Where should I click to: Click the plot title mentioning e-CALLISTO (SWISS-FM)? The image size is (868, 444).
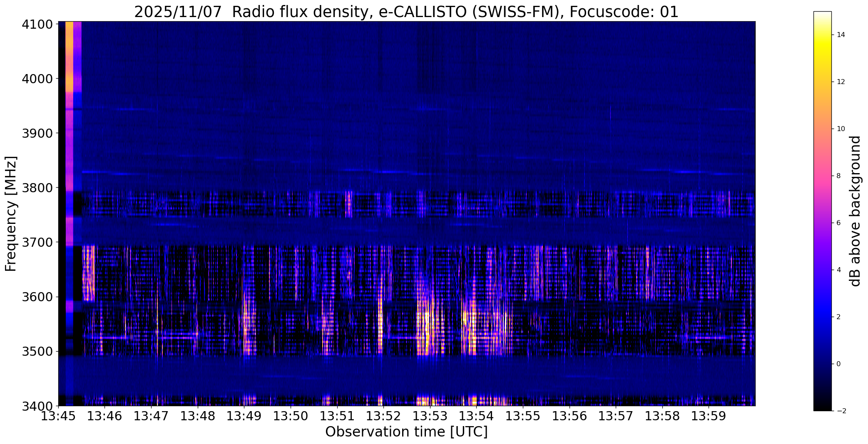[x=406, y=12]
